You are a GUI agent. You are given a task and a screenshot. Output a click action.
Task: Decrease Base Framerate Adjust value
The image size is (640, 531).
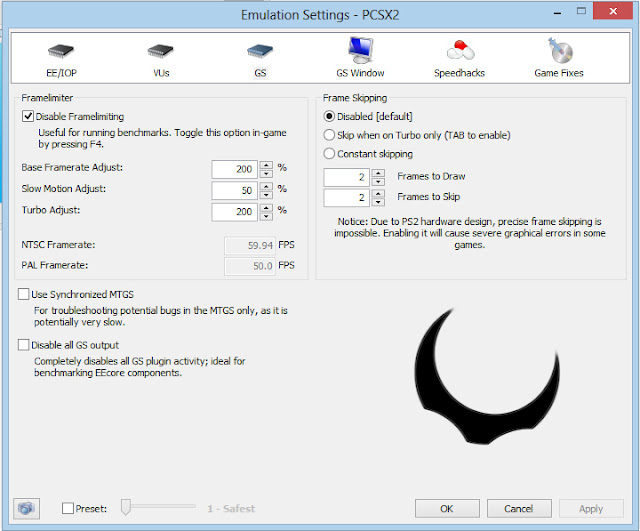[266, 174]
